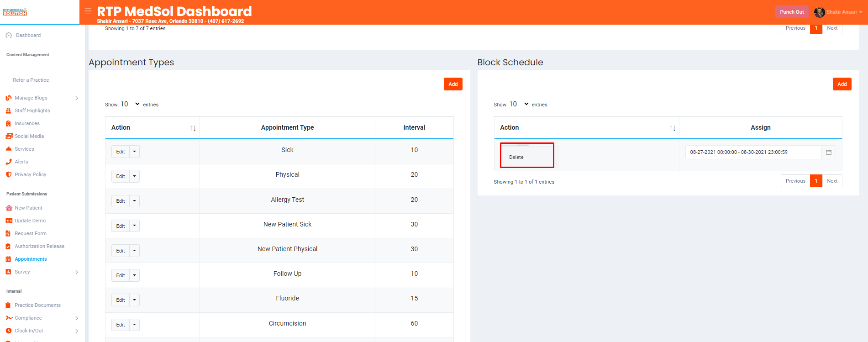Open dropdown arrow next to Sick Edit
The image size is (868, 342).
point(135,152)
